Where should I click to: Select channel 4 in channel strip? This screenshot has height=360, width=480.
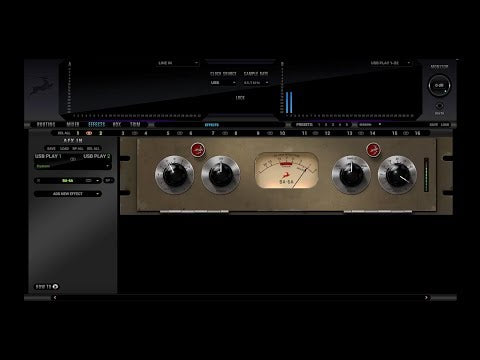(146, 133)
